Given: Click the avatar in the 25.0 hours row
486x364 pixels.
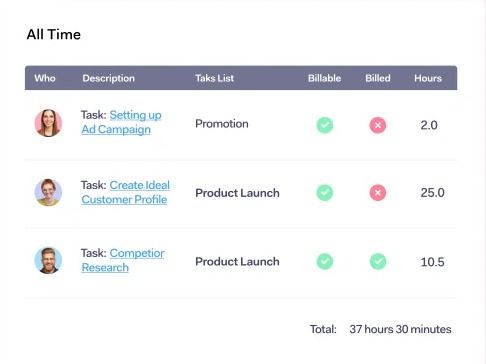Looking at the screenshot, I should click(x=48, y=192).
